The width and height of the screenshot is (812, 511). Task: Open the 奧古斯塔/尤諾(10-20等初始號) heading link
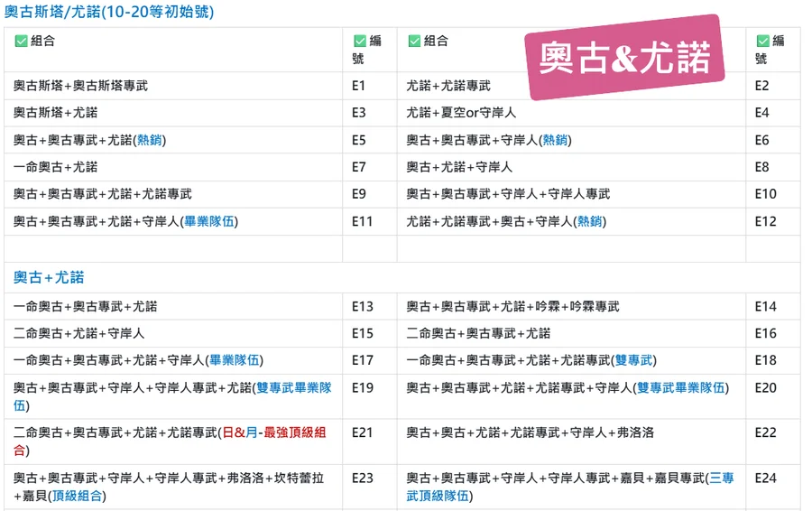coord(109,13)
